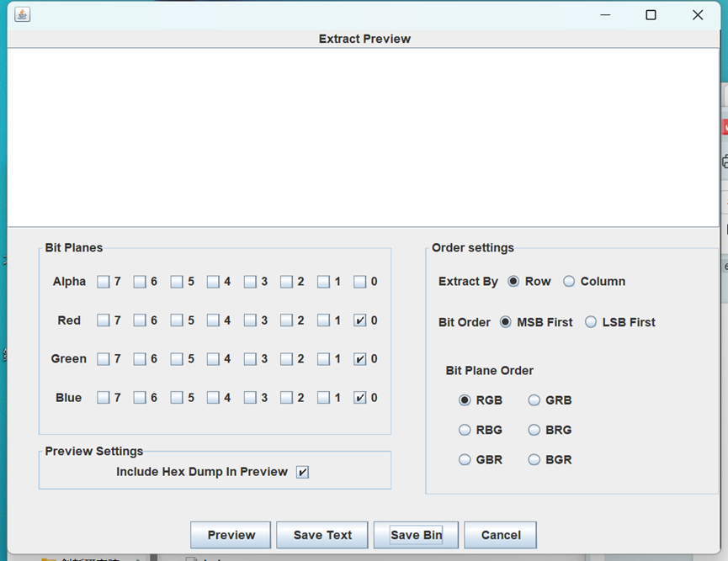Check the Alpha bit 6 checkbox
728x561 pixels.
[140, 282]
